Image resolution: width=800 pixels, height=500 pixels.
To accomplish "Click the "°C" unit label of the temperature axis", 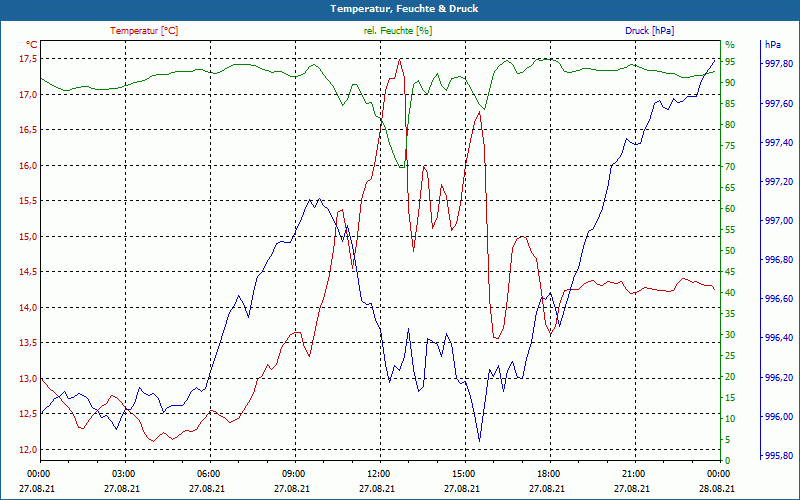I will tap(31, 44).
